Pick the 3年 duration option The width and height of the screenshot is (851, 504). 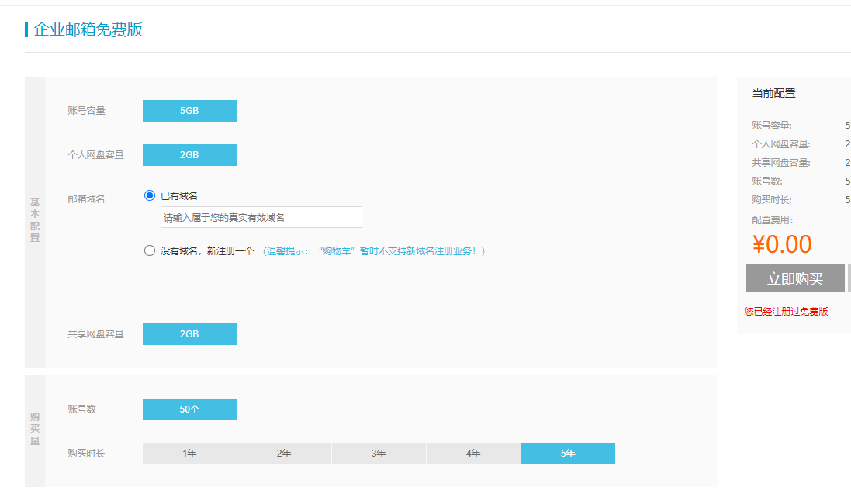(379, 454)
